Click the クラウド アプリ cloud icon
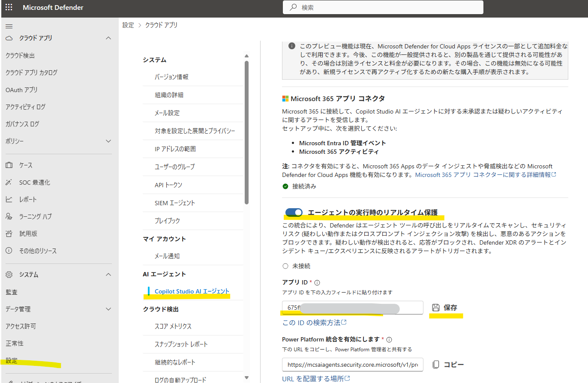This screenshot has width=588, height=383. (x=9, y=38)
